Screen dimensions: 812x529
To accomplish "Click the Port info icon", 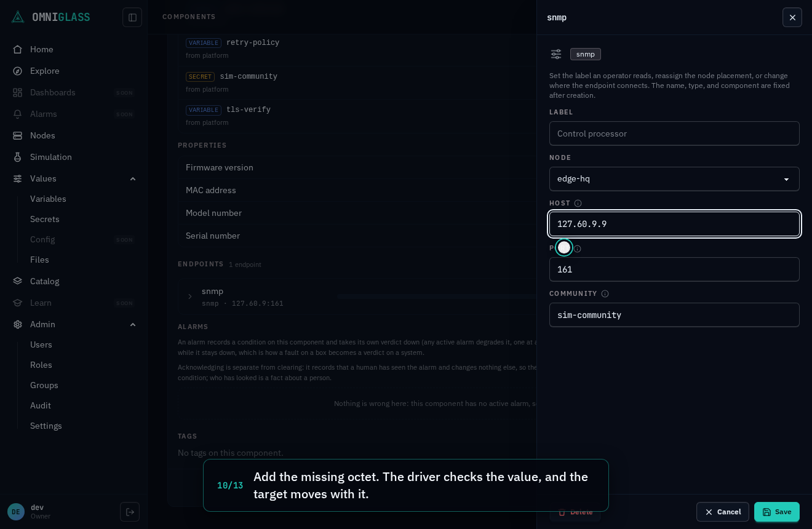I will (577, 249).
